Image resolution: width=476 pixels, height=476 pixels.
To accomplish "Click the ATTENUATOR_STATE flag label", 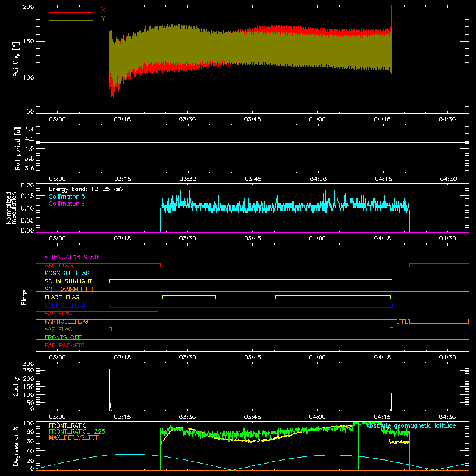I will [x=72, y=257].
